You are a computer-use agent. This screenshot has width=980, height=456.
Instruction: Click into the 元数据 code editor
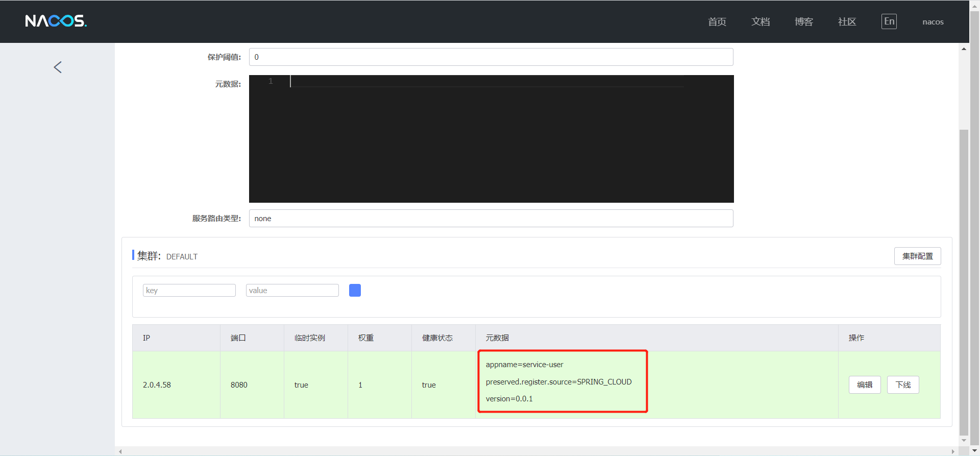click(491, 139)
